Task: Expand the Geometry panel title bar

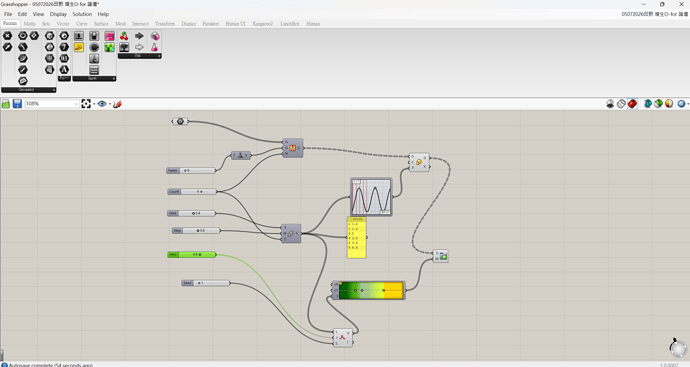Action: (x=29, y=90)
